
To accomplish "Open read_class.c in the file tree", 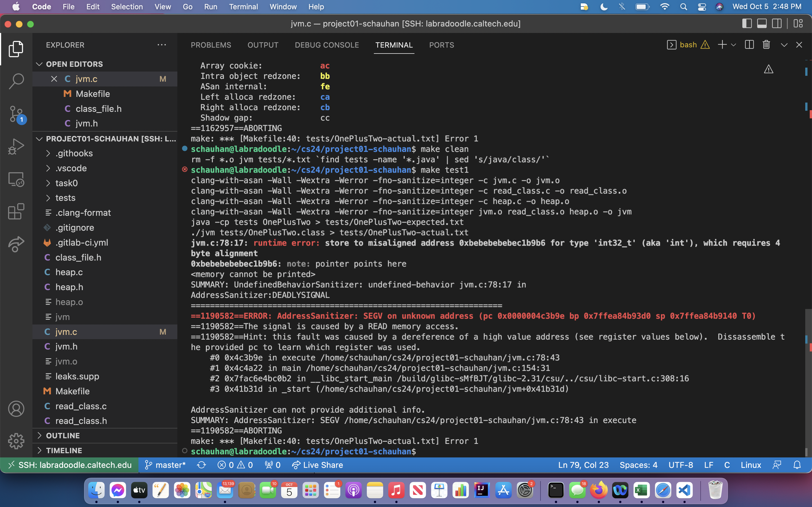I will (81, 406).
